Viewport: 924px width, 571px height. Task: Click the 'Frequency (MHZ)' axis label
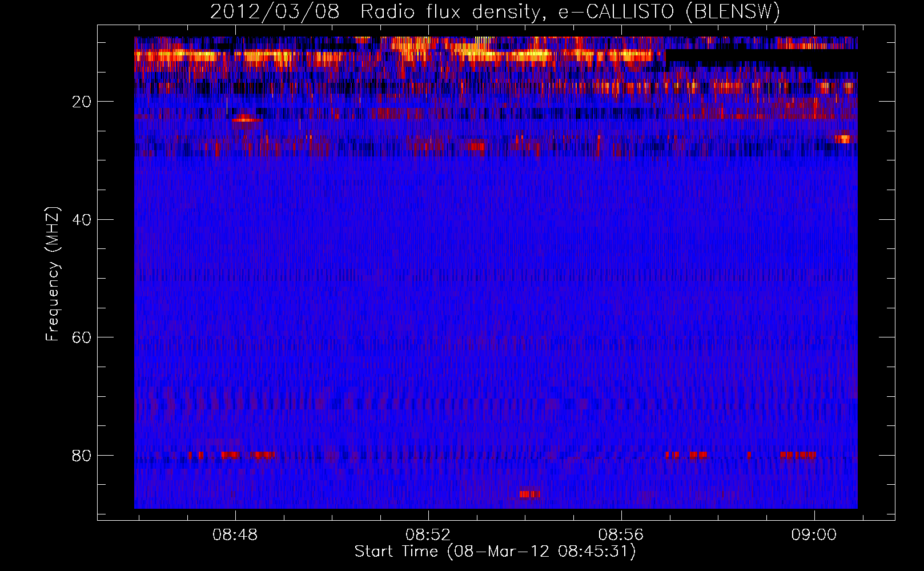coord(53,274)
